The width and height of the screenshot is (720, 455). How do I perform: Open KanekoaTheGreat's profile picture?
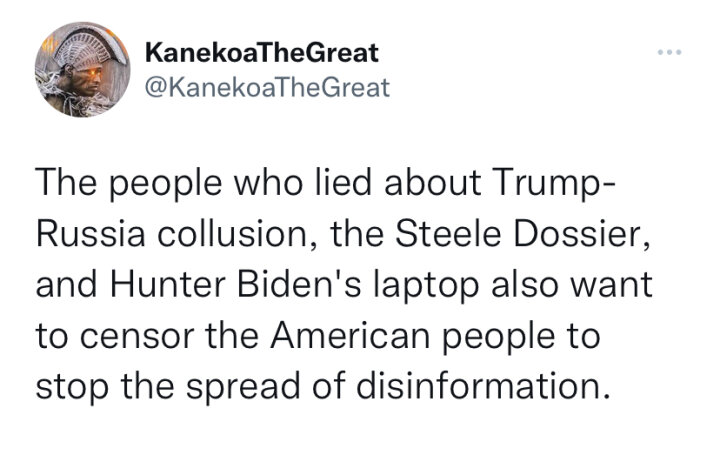[83, 69]
